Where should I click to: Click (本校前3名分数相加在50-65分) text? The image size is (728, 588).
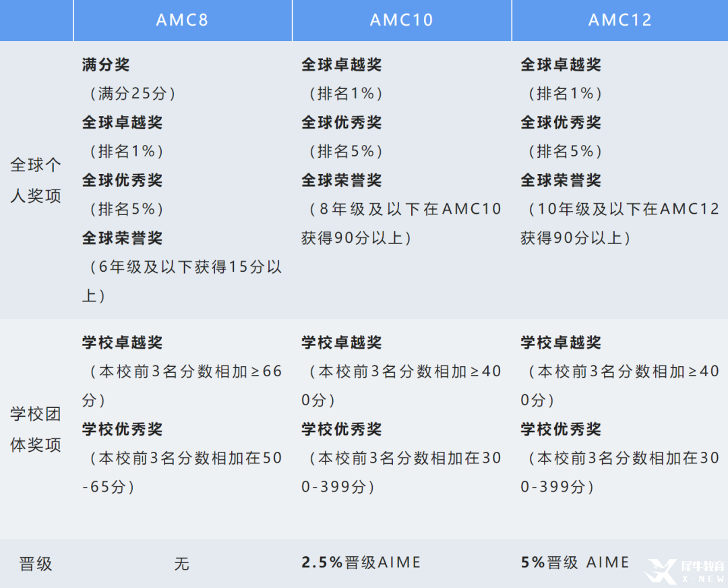pyautogui.click(x=182, y=472)
